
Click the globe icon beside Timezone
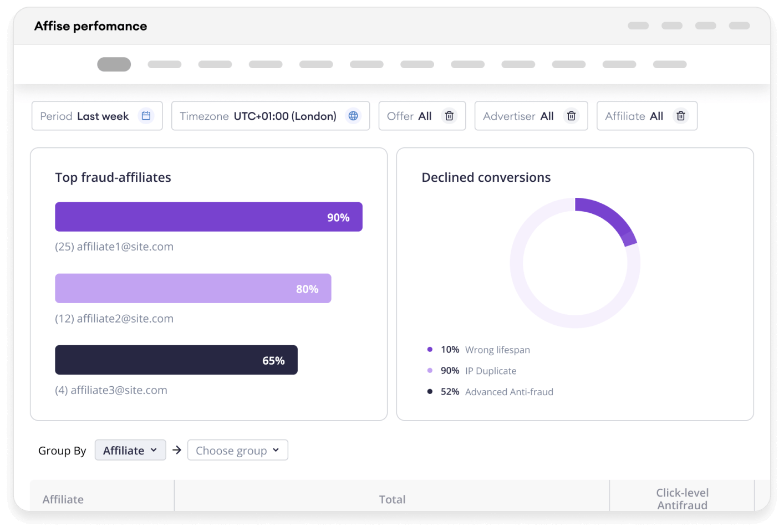[353, 116]
